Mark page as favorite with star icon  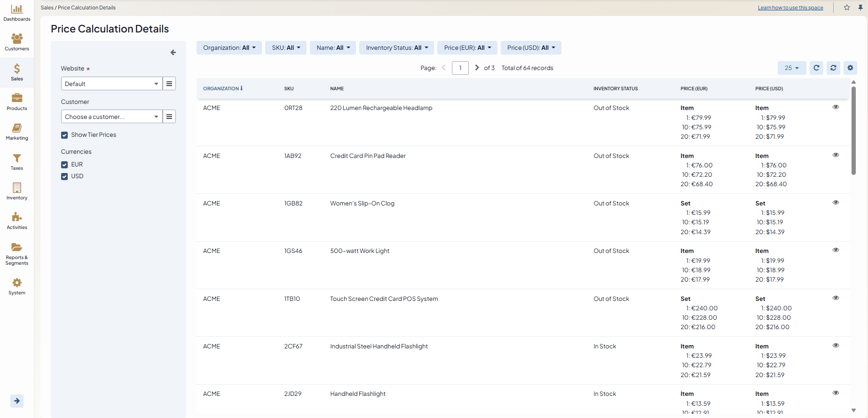pos(847,8)
